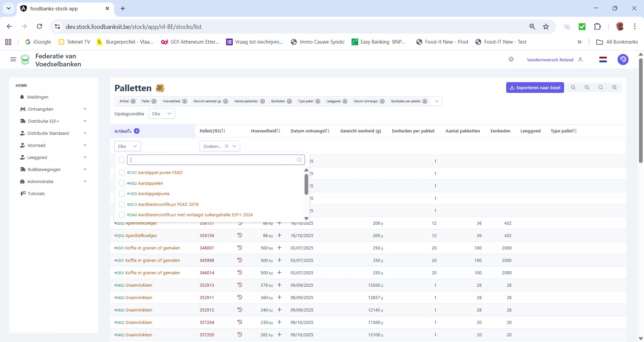Select Tutorials in the sidebar
The width and height of the screenshot is (644, 342).
pos(36,193)
